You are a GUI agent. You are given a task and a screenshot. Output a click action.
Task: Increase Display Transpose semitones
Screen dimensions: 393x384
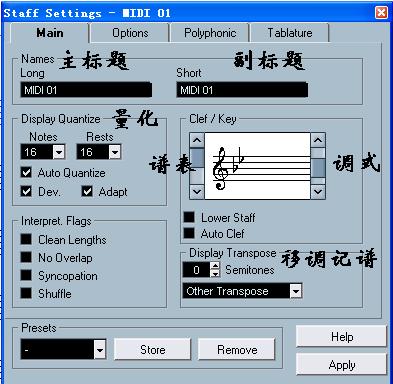click(215, 266)
